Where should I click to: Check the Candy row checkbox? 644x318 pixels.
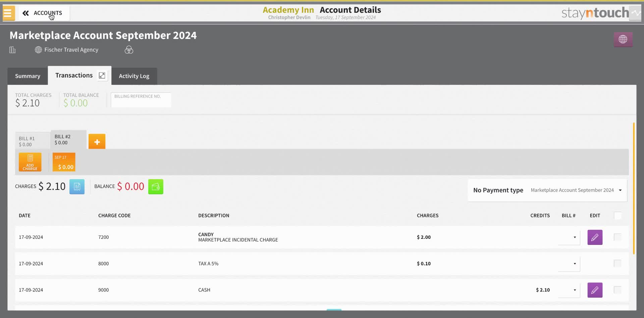[x=618, y=237]
